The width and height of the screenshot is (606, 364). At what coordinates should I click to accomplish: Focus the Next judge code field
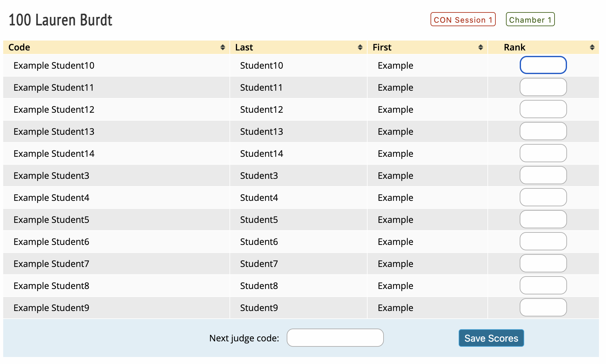click(335, 338)
